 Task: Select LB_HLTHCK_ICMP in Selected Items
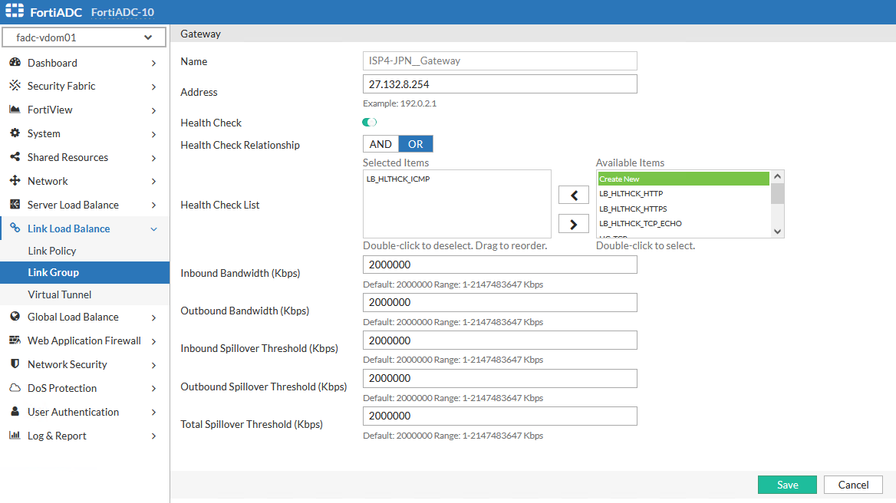click(398, 179)
